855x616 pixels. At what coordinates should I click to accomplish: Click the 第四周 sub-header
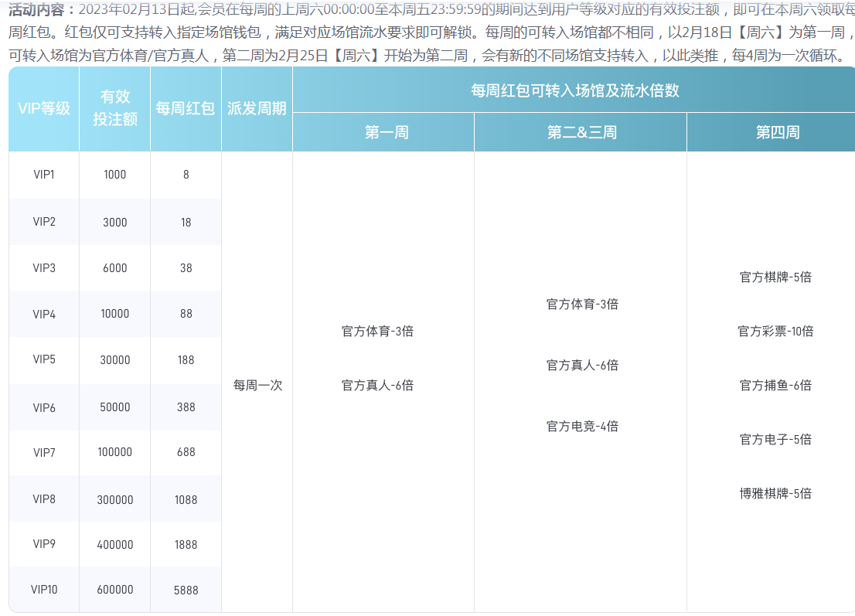coord(770,131)
